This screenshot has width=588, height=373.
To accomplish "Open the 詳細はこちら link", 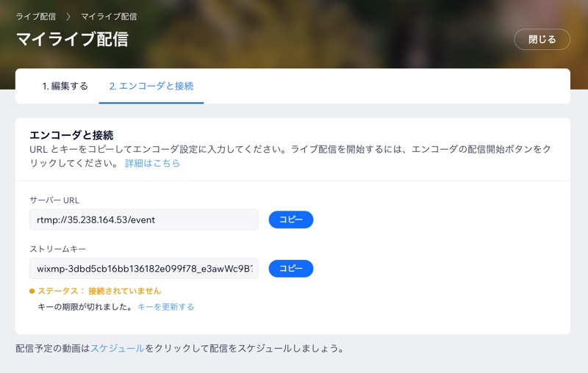I will (x=152, y=163).
